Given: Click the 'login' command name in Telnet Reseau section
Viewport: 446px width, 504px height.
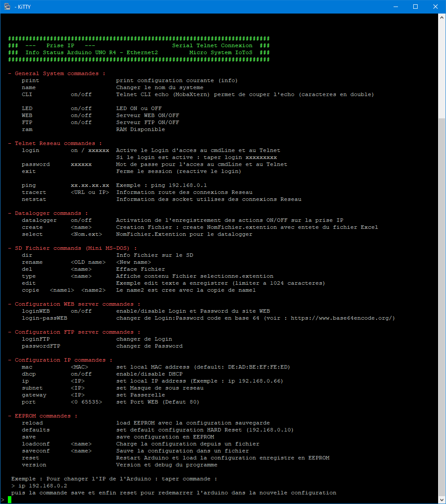Looking at the screenshot, I should click(x=31, y=150).
